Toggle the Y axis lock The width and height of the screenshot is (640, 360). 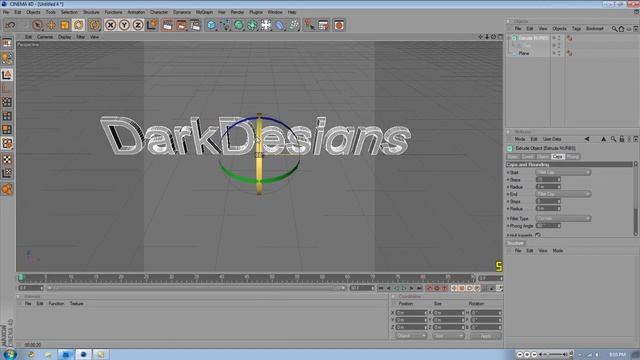(x=124, y=25)
